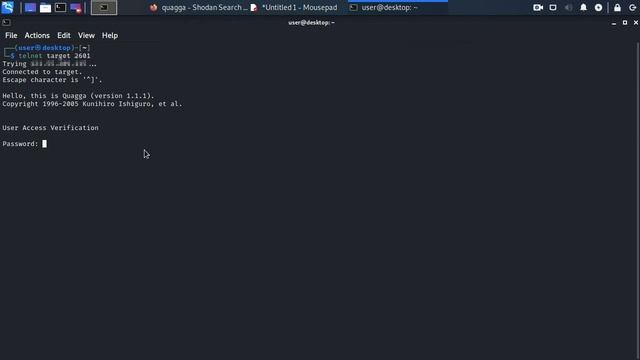640x360 pixels.
Task: Open the terminal File menu
Action: (x=11, y=36)
